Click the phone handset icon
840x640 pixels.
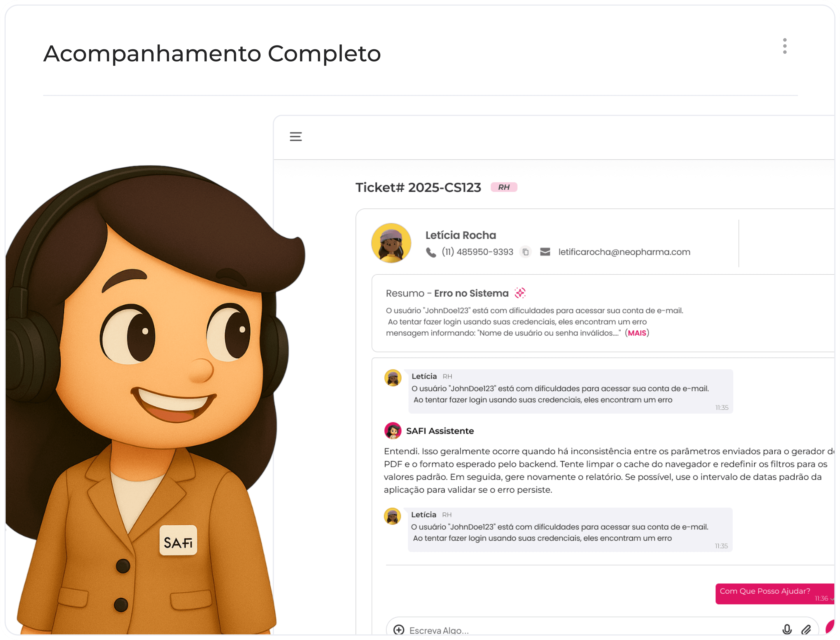click(431, 252)
